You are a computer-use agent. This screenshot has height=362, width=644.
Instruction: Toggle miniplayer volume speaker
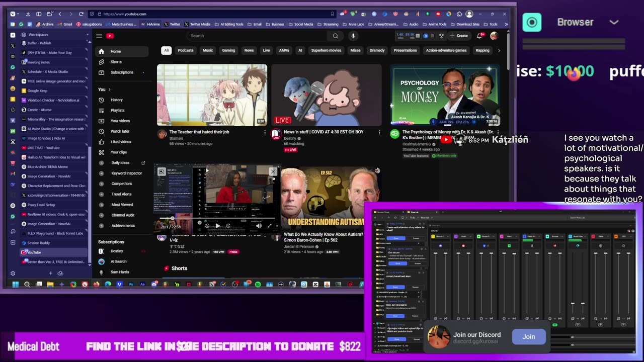[x=259, y=226]
